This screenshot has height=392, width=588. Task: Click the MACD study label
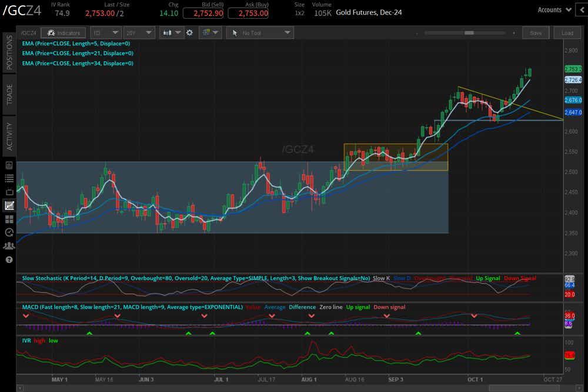(132, 307)
